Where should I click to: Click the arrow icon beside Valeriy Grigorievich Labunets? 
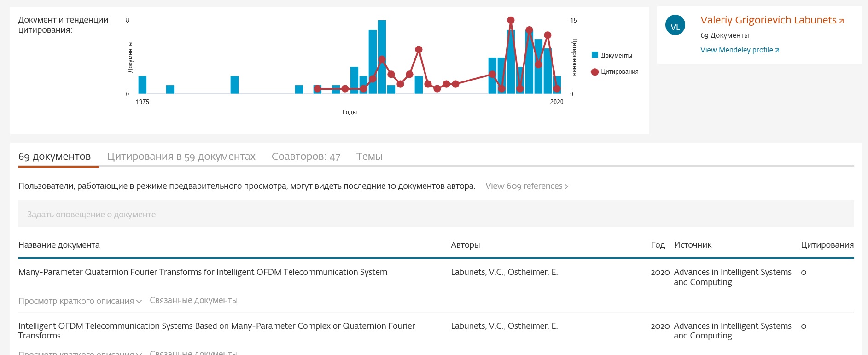click(841, 21)
